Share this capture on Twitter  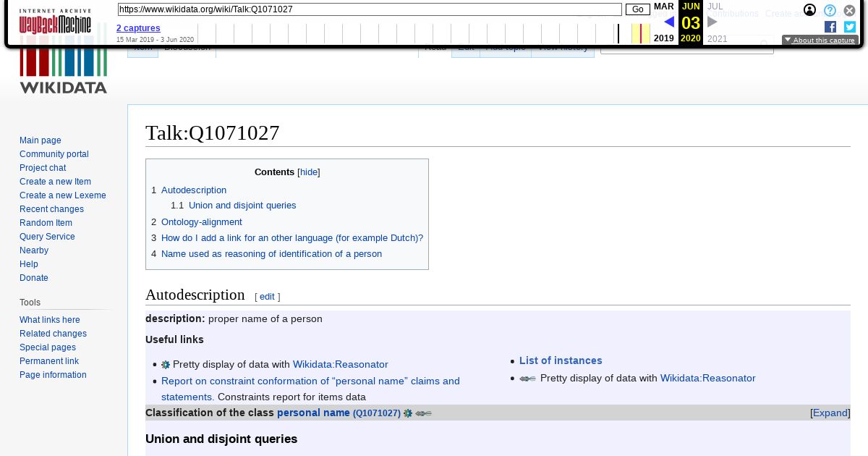[850, 27]
